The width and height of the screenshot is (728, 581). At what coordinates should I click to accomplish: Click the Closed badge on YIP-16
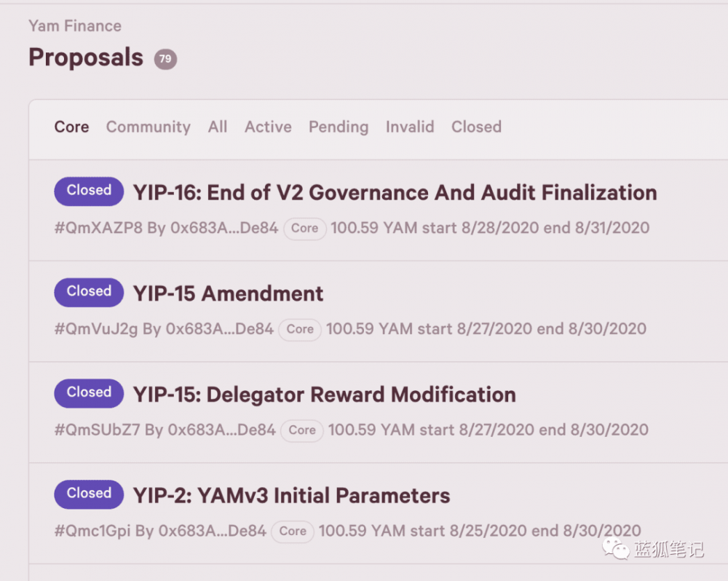click(x=88, y=191)
